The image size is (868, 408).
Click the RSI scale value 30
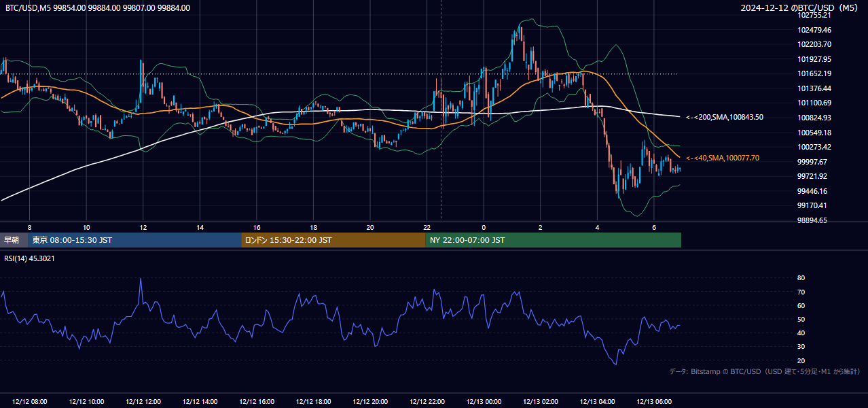point(801,346)
